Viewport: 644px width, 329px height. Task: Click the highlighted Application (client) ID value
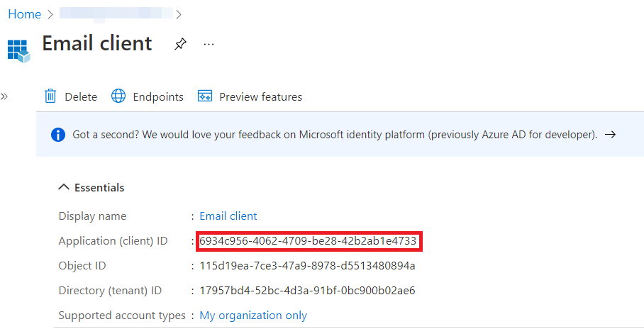pyautogui.click(x=308, y=241)
